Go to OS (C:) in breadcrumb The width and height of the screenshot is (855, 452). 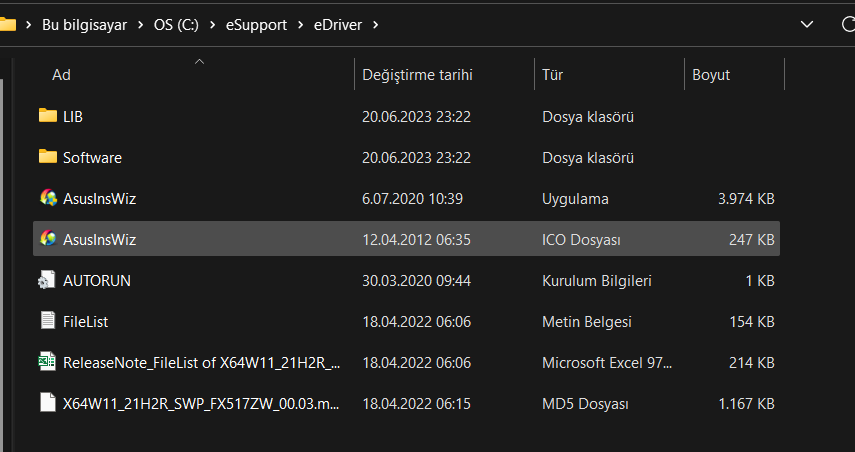pyautogui.click(x=176, y=25)
